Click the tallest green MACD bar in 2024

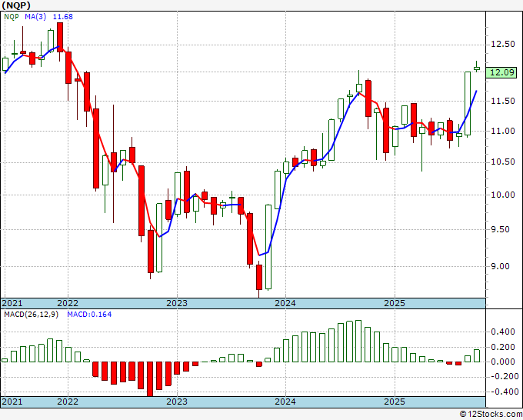pyautogui.click(x=358, y=341)
